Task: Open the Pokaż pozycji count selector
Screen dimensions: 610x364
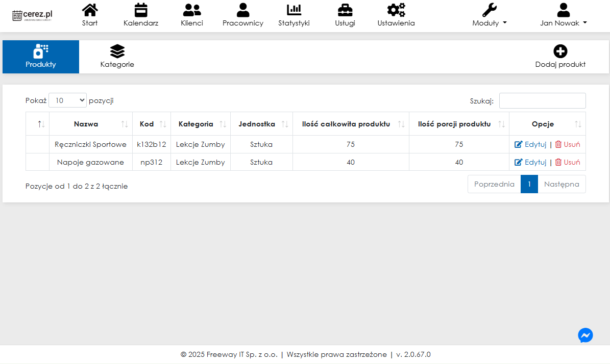Action: (68, 100)
